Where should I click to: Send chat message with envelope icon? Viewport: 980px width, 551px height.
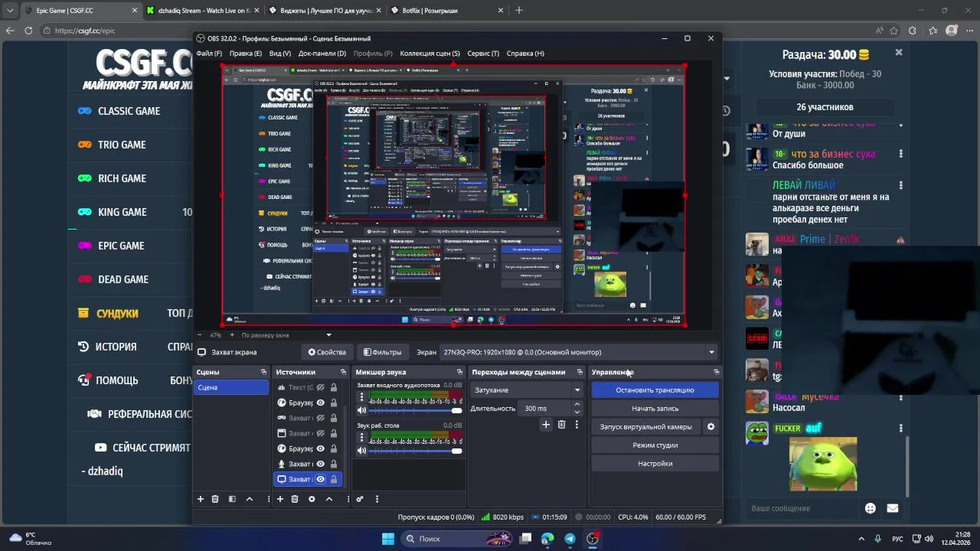point(892,508)
